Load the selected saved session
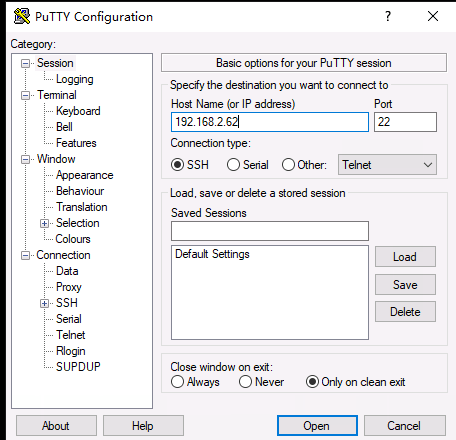Screen dimensions: 456x440 point(405,257)
